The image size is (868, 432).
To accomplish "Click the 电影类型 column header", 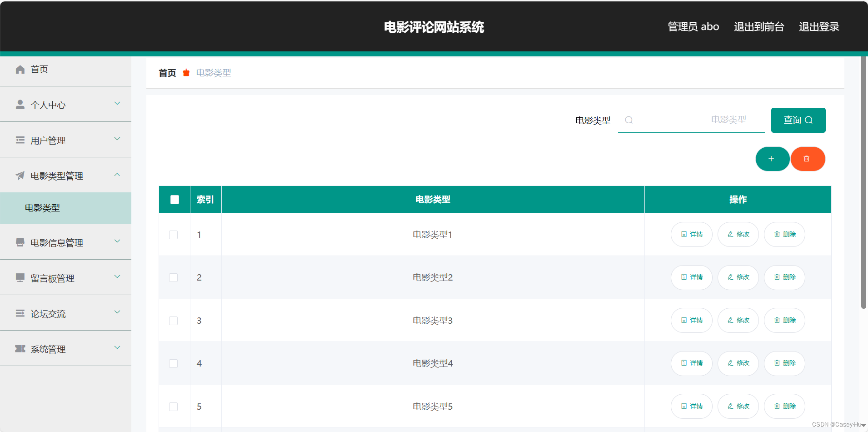I will coord(433,199).
